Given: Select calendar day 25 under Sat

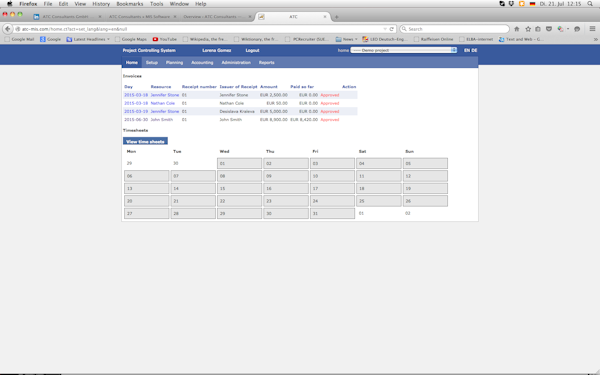Looking at the screenshot, I should (379, 201).
